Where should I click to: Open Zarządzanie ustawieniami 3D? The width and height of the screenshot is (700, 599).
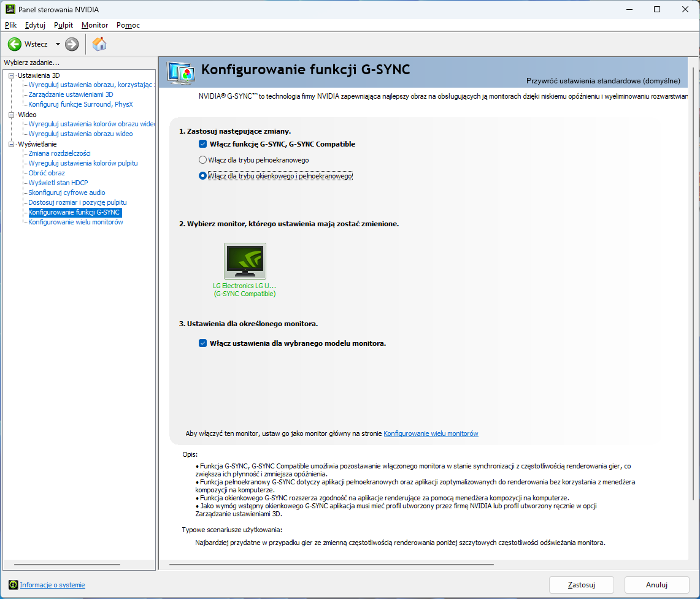pos(71,94)
